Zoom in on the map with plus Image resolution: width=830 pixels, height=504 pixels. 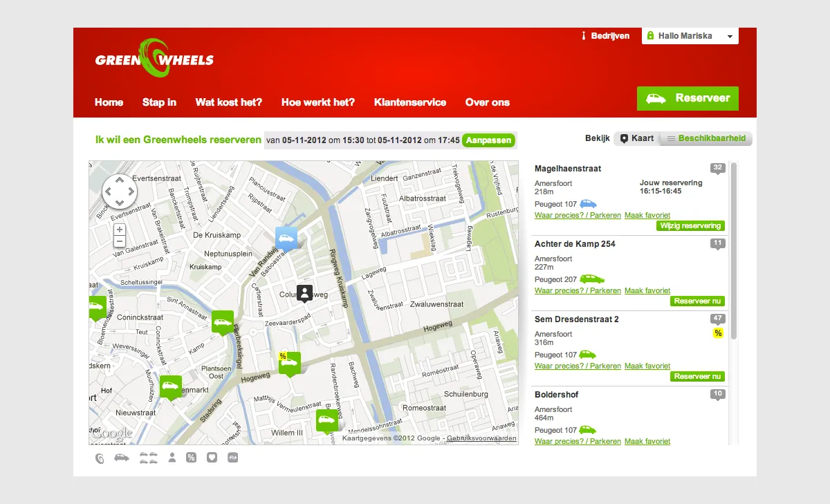point(120,230)
